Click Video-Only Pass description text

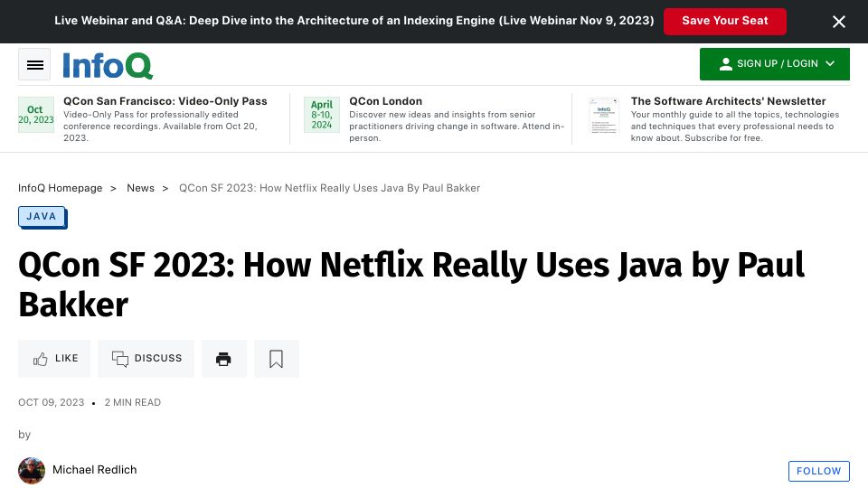point(160,127)
